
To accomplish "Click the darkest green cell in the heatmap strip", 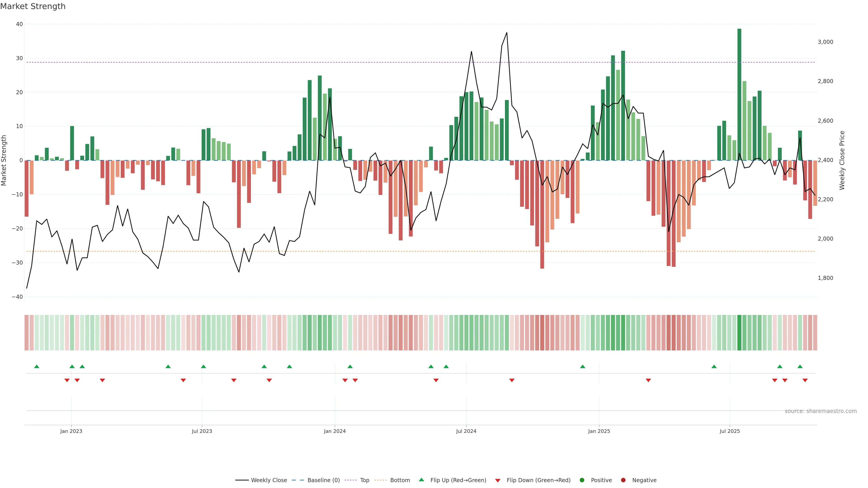I will [739, 332].
